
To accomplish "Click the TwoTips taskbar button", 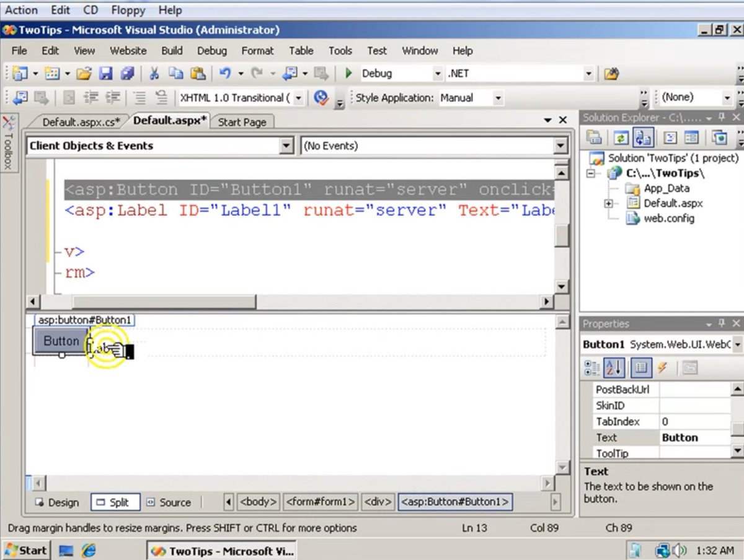I will (x=222, y=551).
